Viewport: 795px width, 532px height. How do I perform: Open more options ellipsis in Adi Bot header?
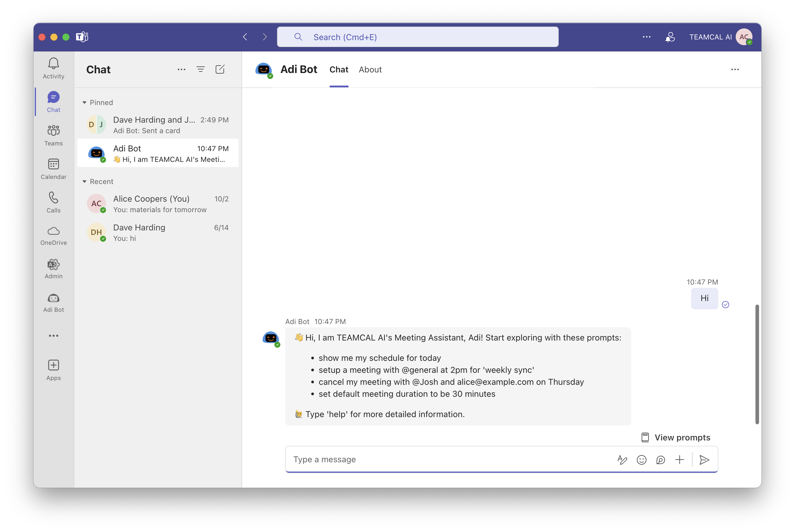coord(735,69)
